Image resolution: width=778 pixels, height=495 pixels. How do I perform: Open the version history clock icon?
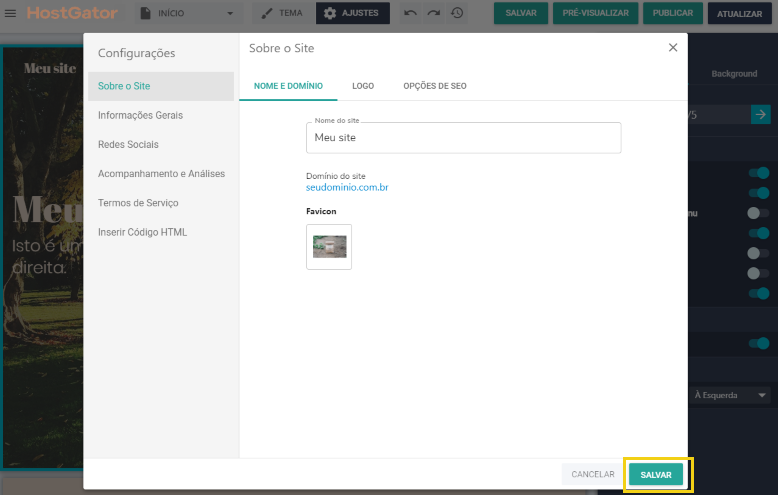click(x=457, y=13)
